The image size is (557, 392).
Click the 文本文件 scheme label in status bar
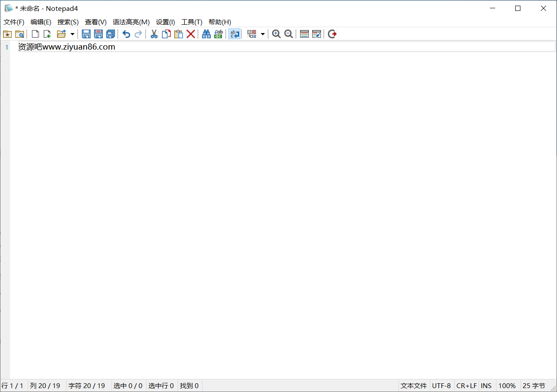414,385
